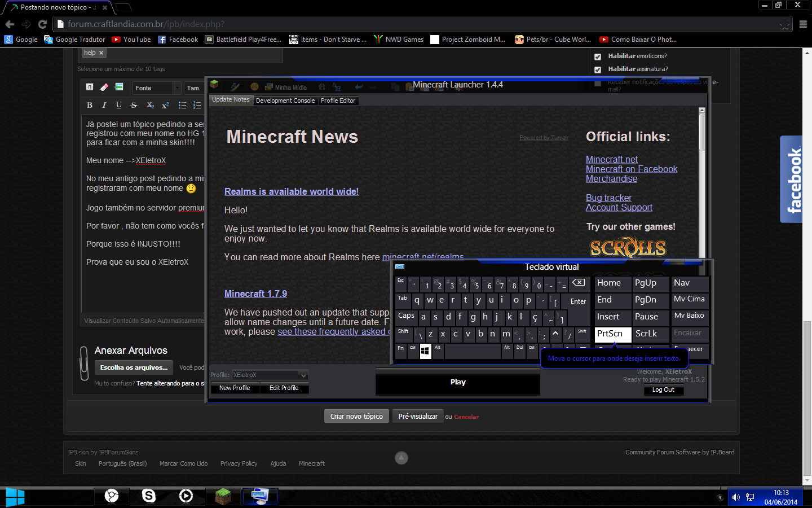This screenshot has height=508, width=812.
Task: Apply Subscript in forum editor toolbar
Action: pyautogui.click(x=151, y=105)
